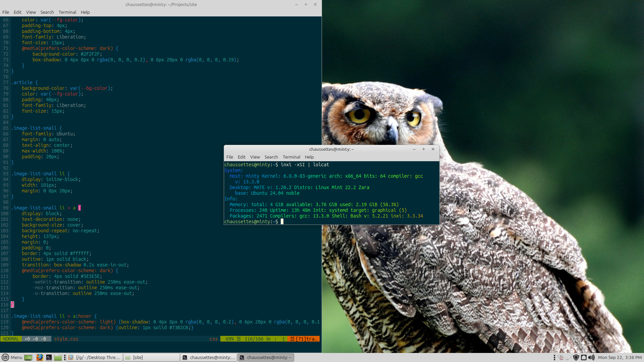The width and height of the screenshot is (644, 362).
Task: Minimize the ~/Projects/site terminal window
Action: tap(297, 4)
